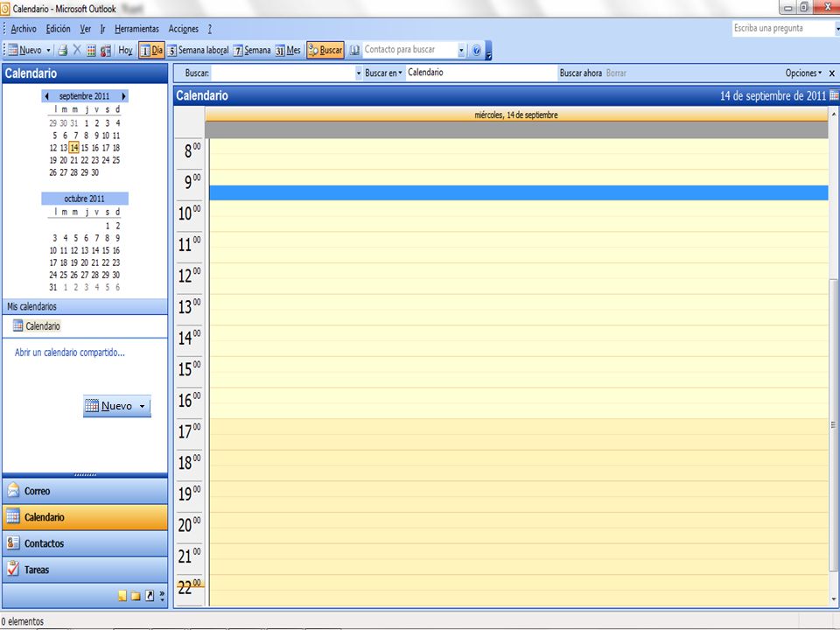The height and width of the screenshot is (630, 840).
Task: Open the Herramientas menu
Action: pos(136,29)
